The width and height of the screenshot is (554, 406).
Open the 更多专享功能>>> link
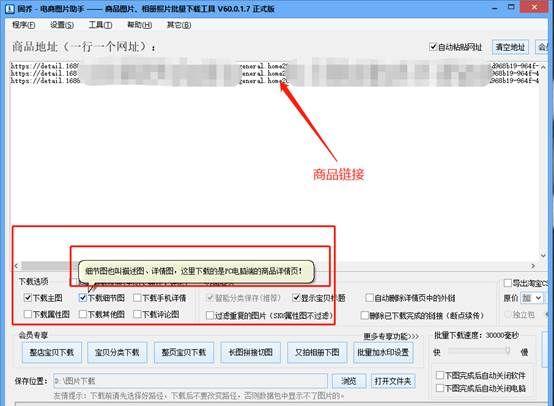pos(391,336)
